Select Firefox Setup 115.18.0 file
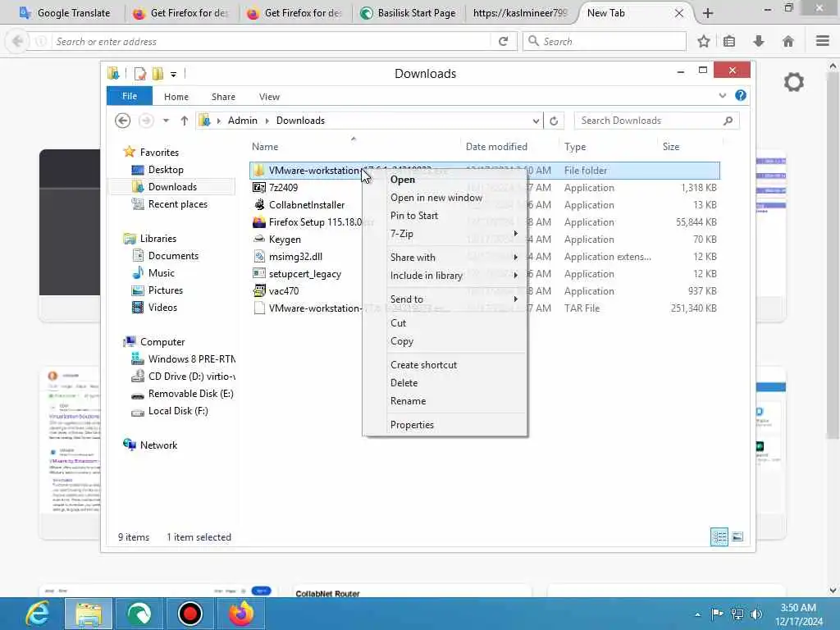840x630 pixels. pos(315,221)
